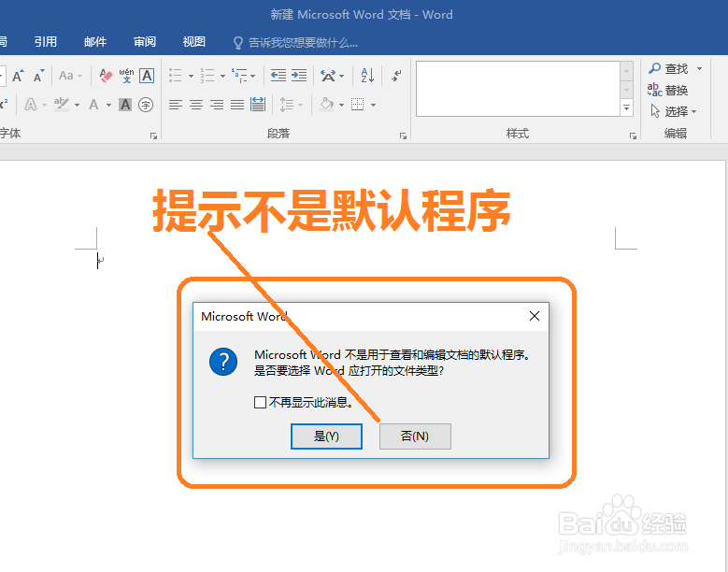Open the 审阅 tab

coord(145,42)
